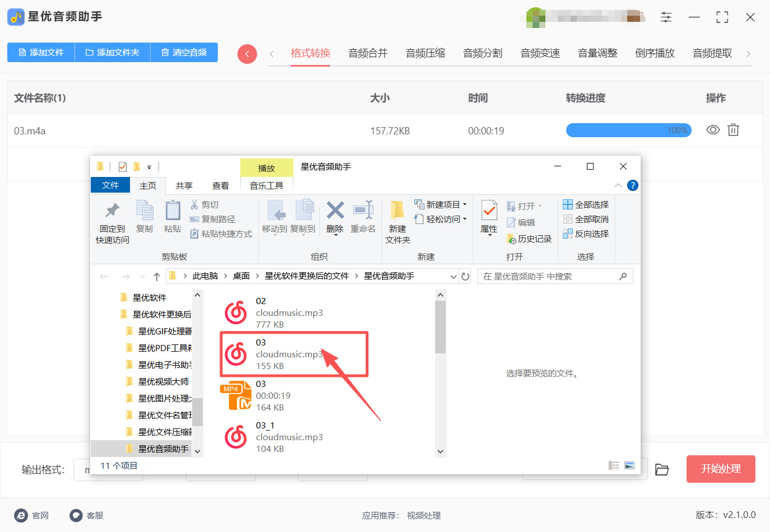Click the 复制 icon in the ribbon
Image resolution: width=770 pixels, height=532 pixels.
click(144, 211)
